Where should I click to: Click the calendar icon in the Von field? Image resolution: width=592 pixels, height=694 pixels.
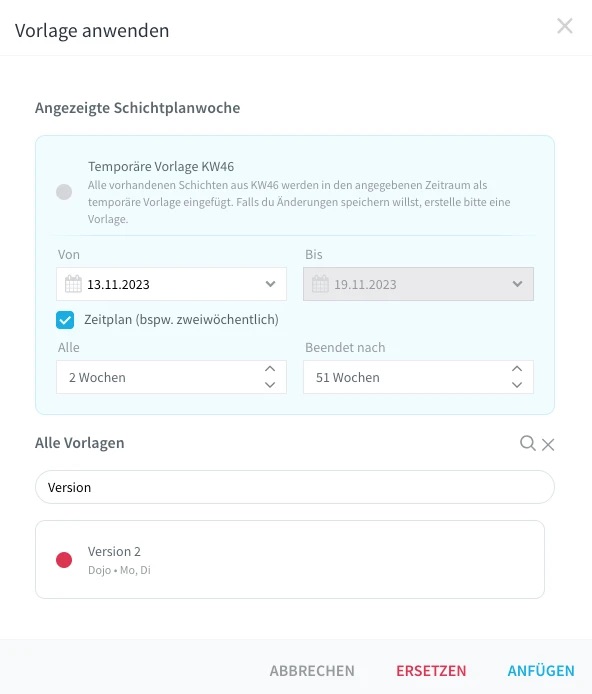(x=73, y=284)
